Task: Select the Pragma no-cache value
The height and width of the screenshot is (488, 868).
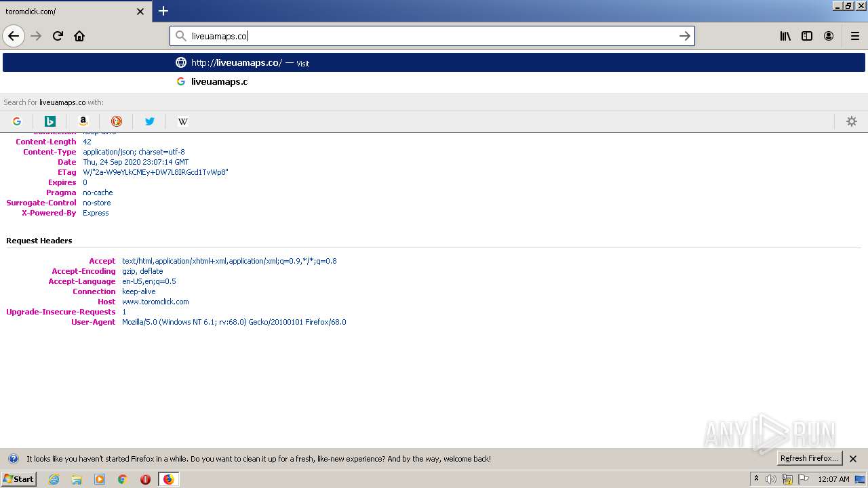Action: 98,192
